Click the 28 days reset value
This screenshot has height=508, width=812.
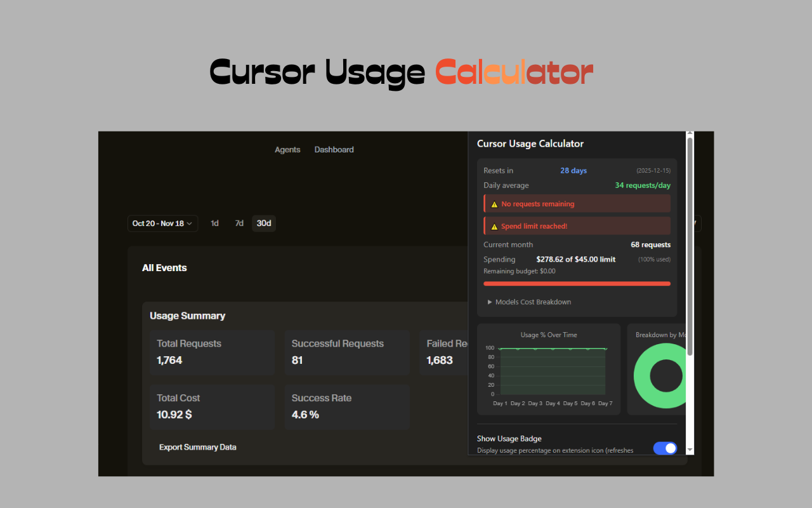(573, 170)
